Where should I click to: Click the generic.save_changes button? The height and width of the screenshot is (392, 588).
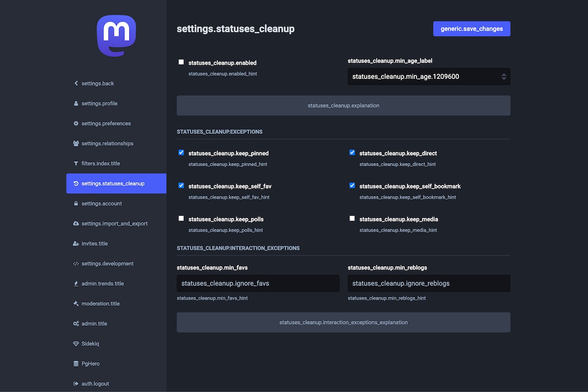[471, 29]
